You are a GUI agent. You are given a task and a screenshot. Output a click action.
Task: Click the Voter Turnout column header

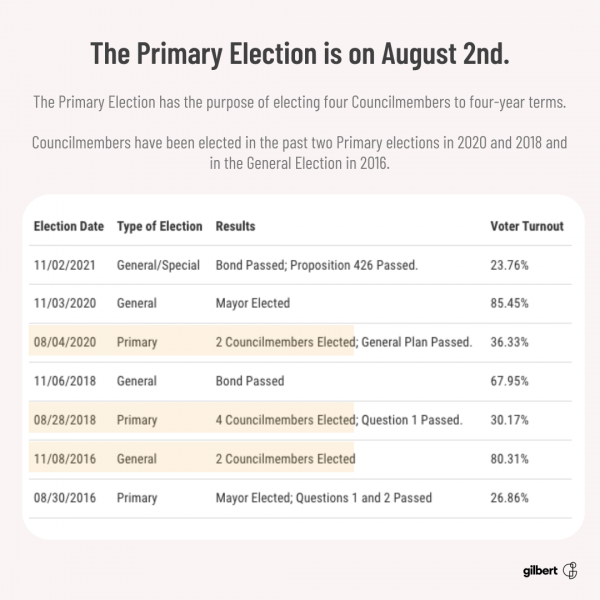pyautogui.click(x=527, y=226)
